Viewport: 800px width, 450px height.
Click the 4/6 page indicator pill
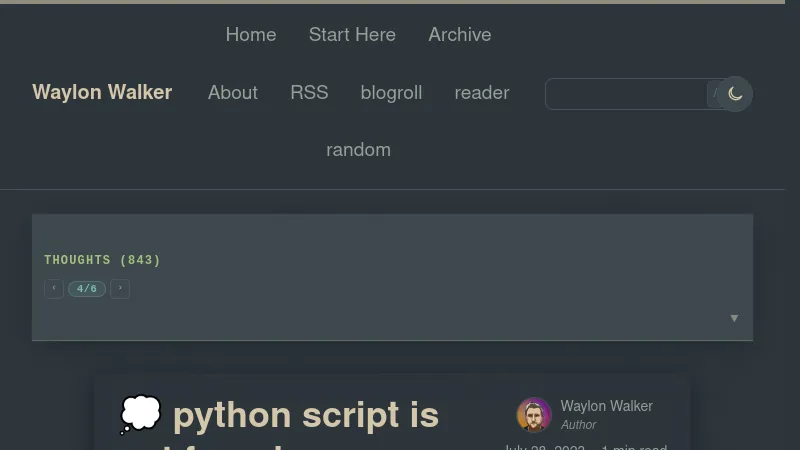(87, 289)
